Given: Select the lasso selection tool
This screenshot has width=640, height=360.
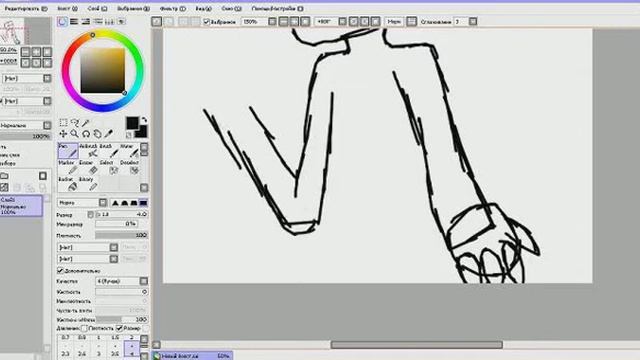Looking at the screenshot, I should [x=75, y=122].
